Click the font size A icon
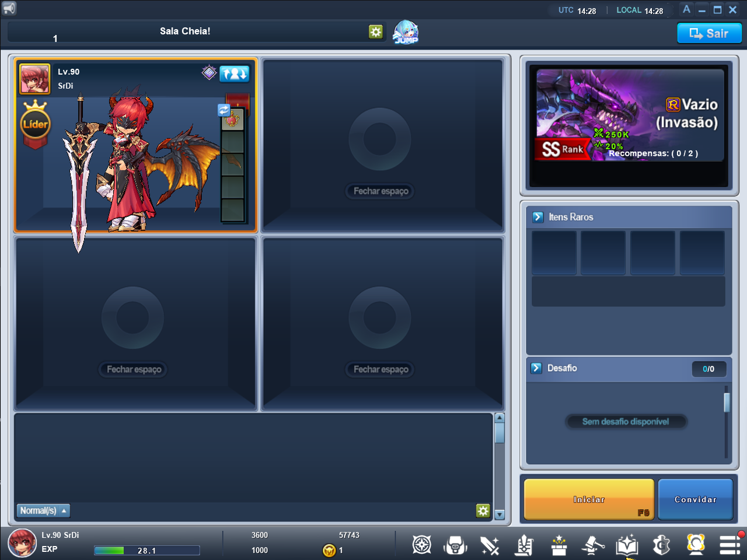The height and width of the screenshot is (560, 747). (x=686, y=9)
